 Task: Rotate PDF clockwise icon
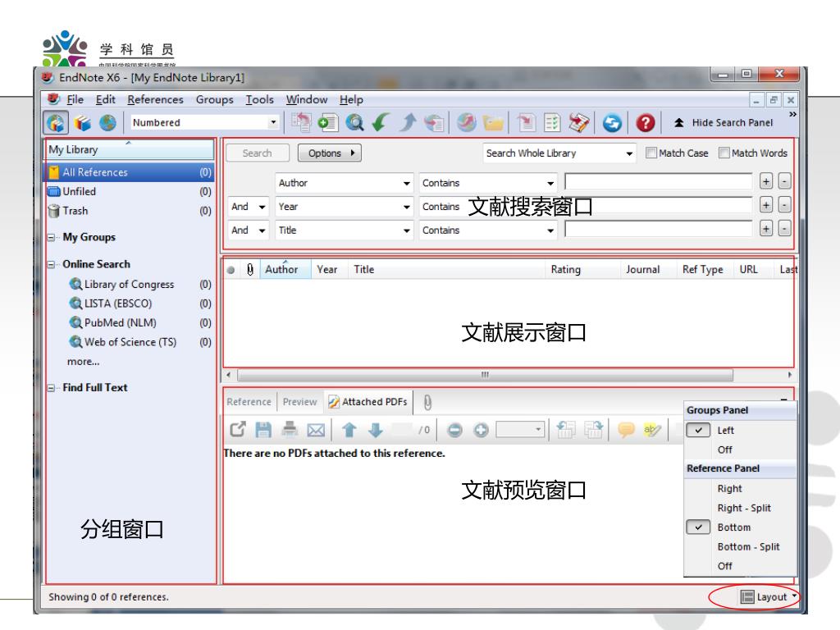[594, 430]
